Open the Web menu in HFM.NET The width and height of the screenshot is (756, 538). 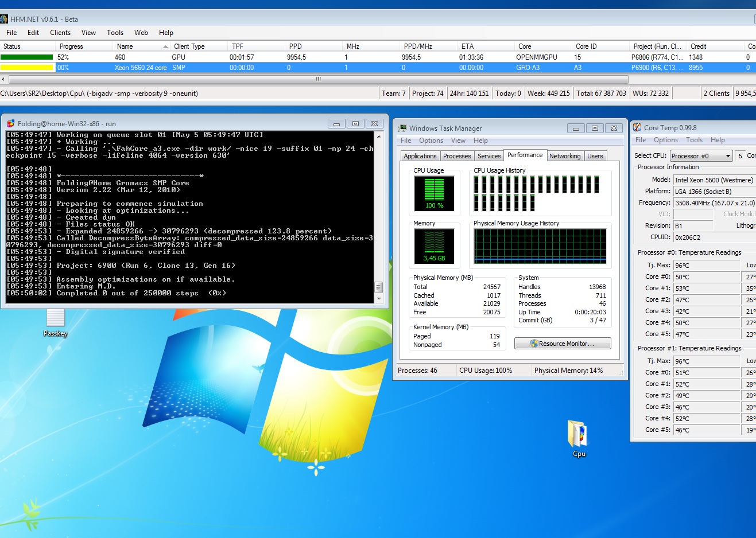141,33
